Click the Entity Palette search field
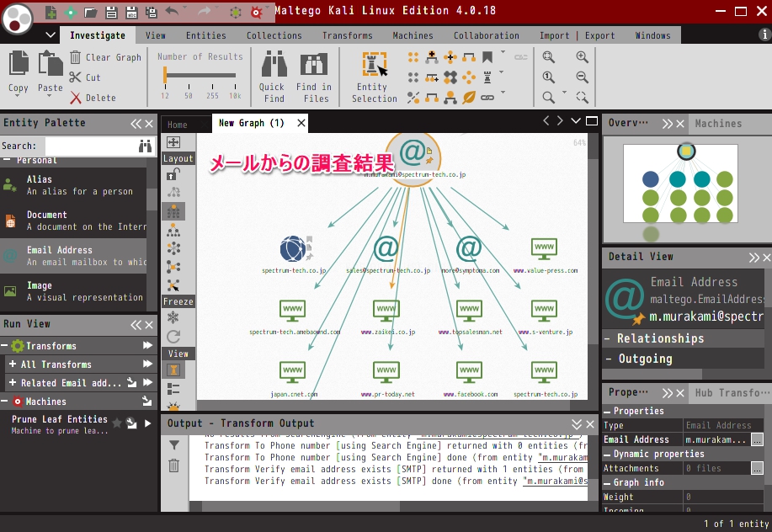 tap(87, 146)
